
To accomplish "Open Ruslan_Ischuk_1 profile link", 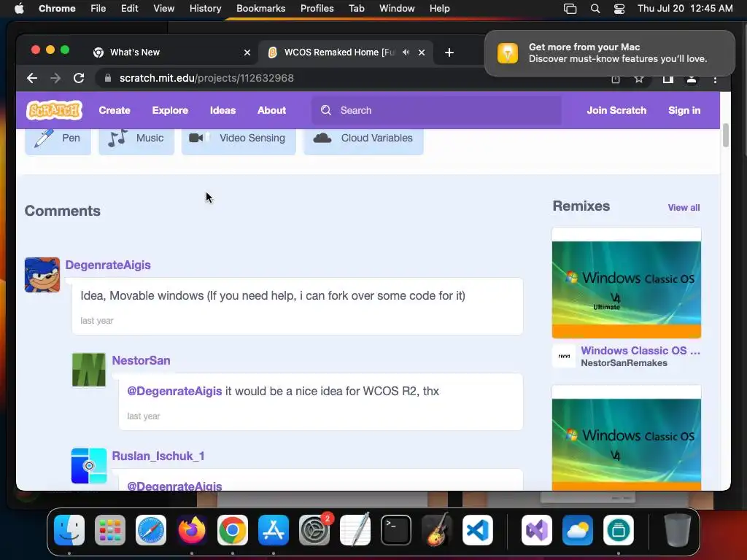I will 158,456.
